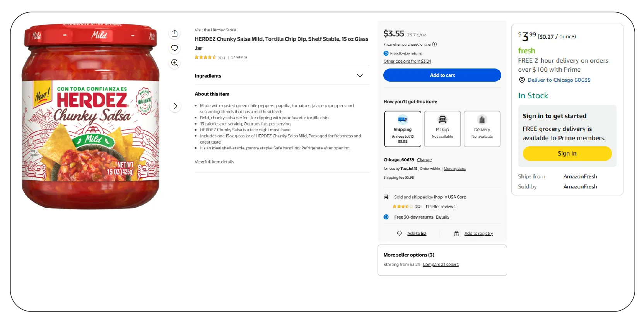Click the yellow Sign In button
The width and height of the screenshot is (644, 320).
click(567, 154)
